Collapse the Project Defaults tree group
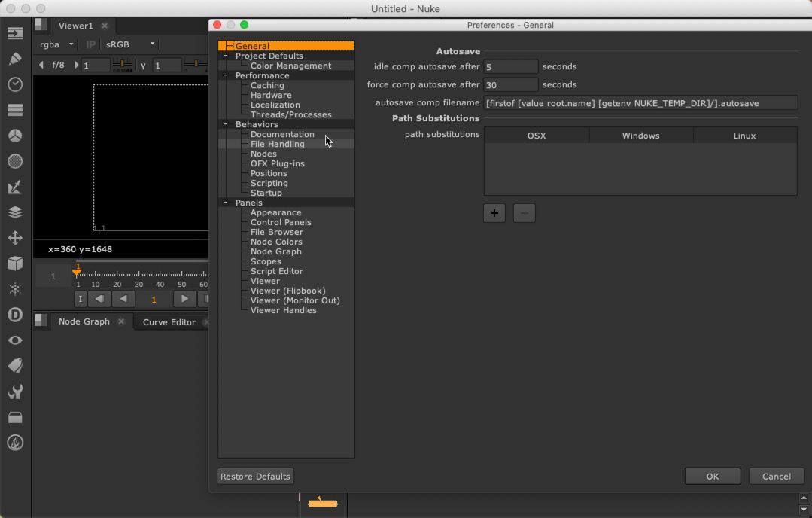Viewport: 812px width, 518px height. click(x=225, y=56)
